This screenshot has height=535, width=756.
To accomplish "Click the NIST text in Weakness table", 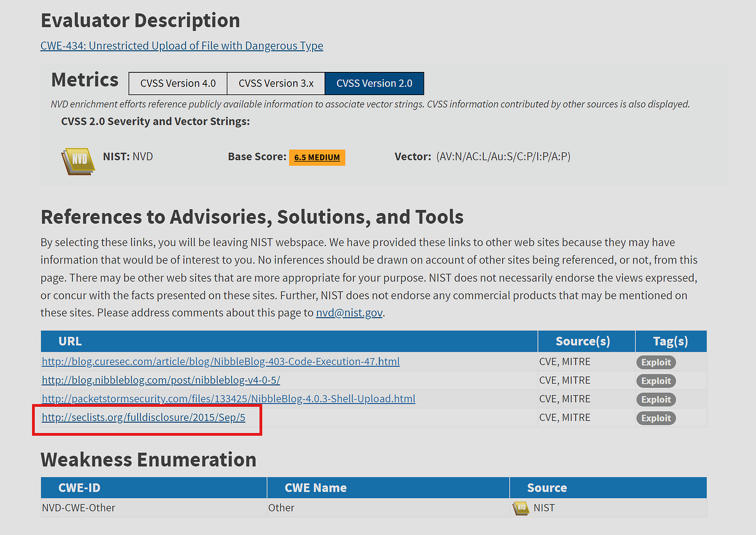I will pyautogui.click(x=544, y=508).
